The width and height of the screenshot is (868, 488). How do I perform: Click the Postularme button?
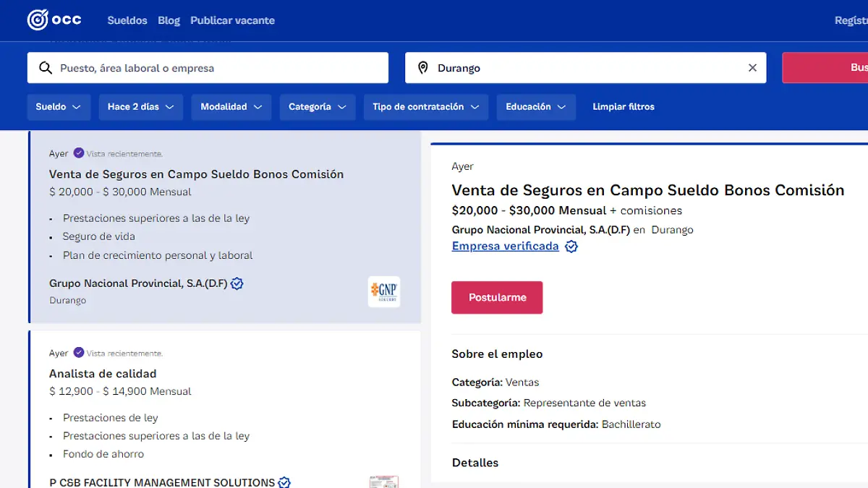pyautogui.click(x=497, y=297)
